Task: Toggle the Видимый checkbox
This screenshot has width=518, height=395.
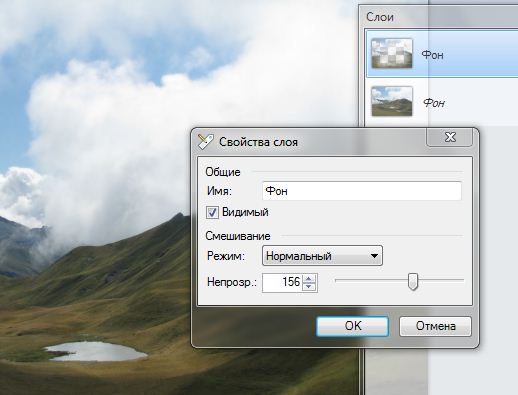Action: pyautogui.click(x=212, y=212)
